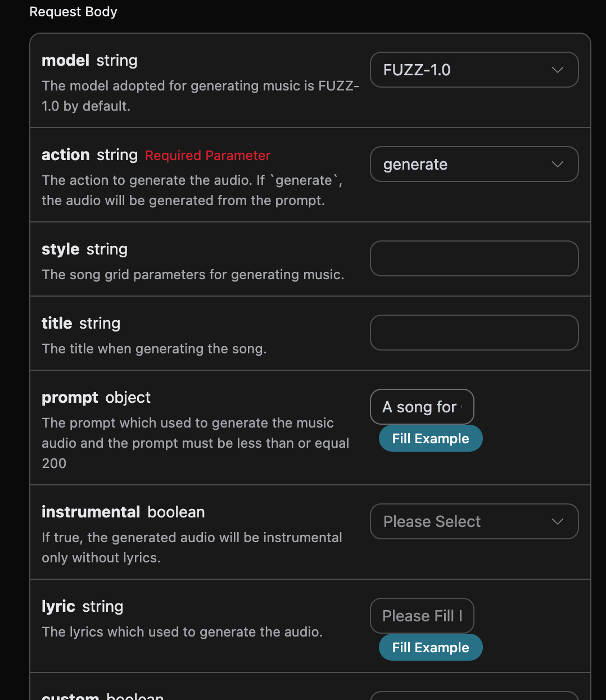Click the chevron on the model selector

click(x=557, y=70)
